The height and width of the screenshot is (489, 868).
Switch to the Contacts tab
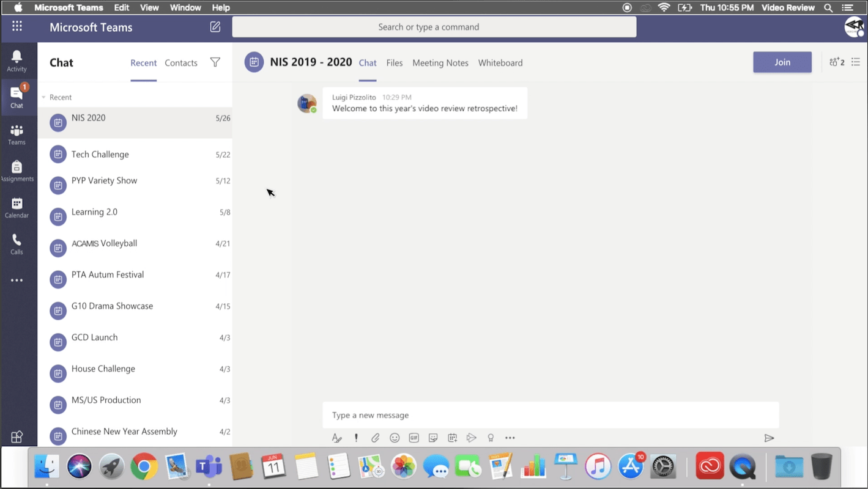181,62
